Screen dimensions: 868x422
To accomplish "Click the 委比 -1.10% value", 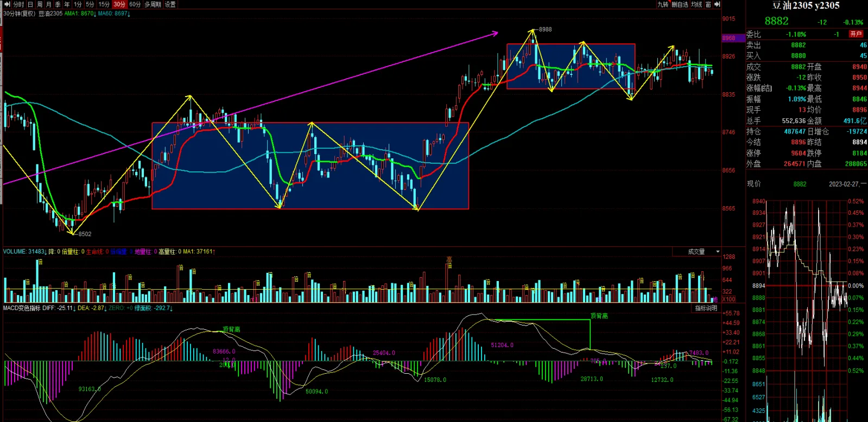I will point(796,34).
